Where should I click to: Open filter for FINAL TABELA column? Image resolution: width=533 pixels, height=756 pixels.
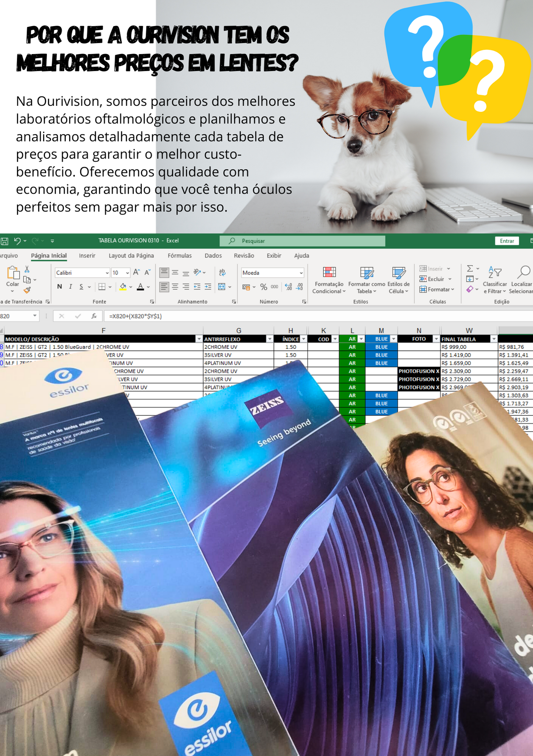494,339
